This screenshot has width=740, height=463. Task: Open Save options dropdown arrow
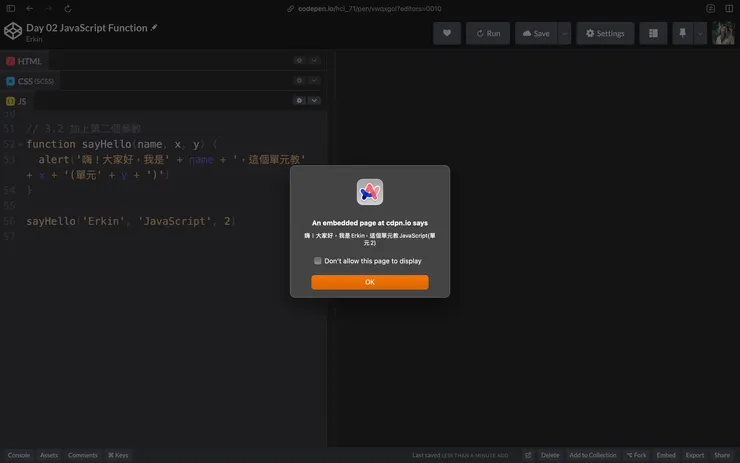tap(564, 33)
